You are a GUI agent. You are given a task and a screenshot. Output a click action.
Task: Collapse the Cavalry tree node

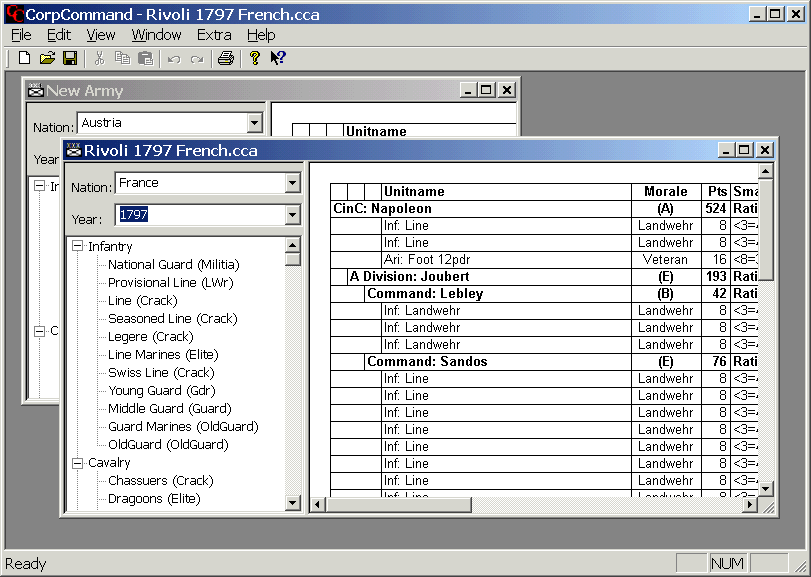[x=78, y=463]
